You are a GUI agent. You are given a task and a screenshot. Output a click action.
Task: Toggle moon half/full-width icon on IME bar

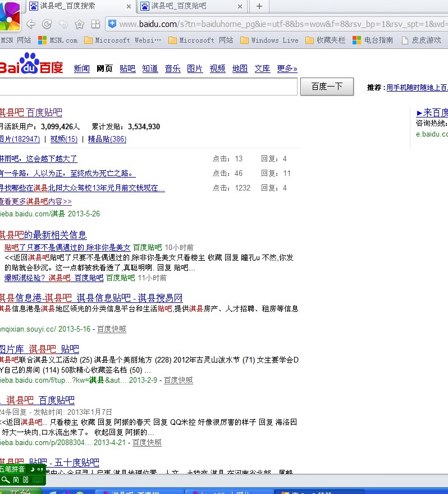32,469
